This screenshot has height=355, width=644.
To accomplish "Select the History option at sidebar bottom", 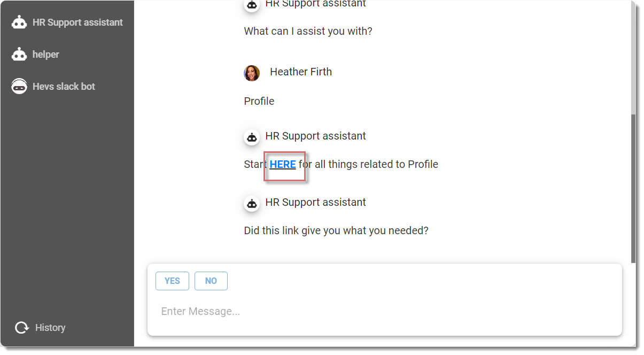I will 50,327.
